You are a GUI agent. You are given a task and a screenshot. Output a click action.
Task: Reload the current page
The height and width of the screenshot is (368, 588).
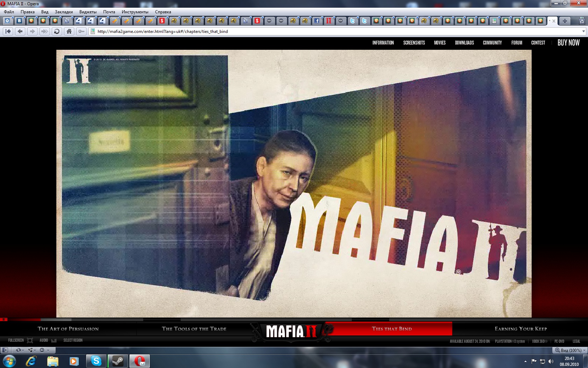coord(57,32)
